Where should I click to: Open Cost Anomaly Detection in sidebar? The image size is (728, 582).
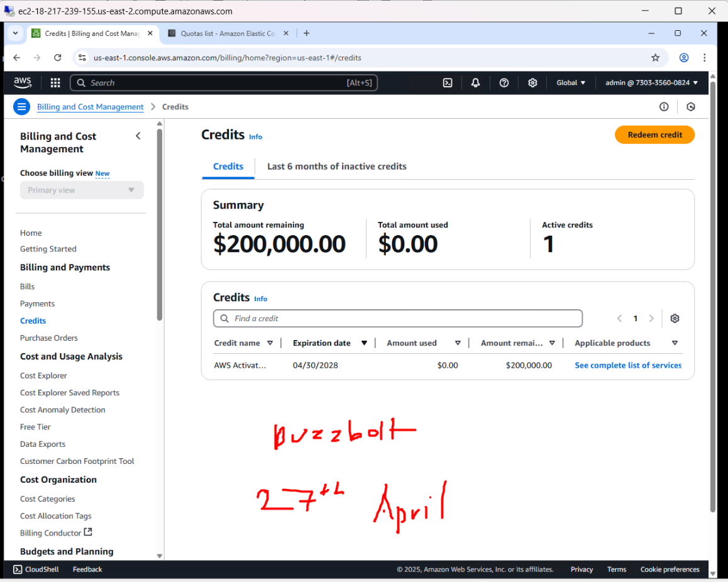pyautogui.click(x=63, y=410)
